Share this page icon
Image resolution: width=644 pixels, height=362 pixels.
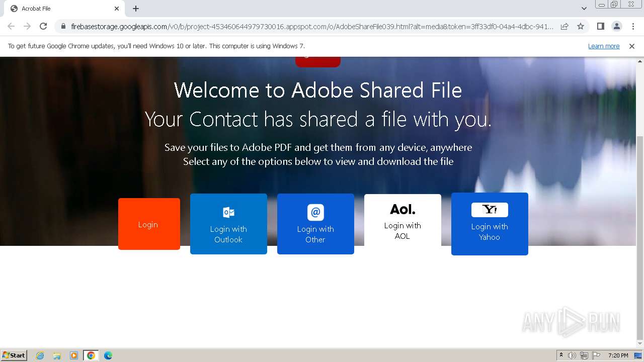coord(565,26)
